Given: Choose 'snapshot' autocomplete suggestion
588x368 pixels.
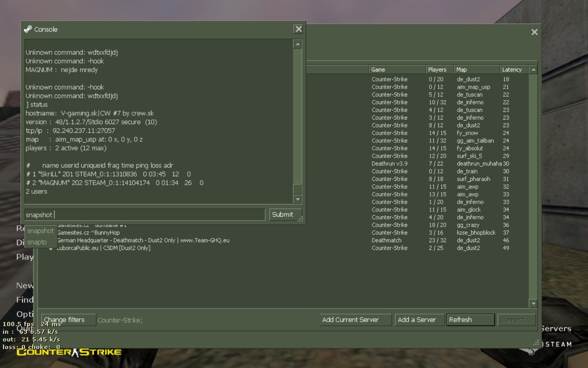Looking at the screenshot, I should tap(41, 231).
